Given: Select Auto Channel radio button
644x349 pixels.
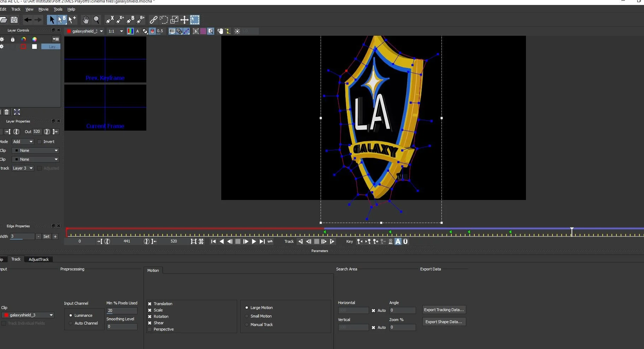Looking at the screenshot, I should (71, 323).
